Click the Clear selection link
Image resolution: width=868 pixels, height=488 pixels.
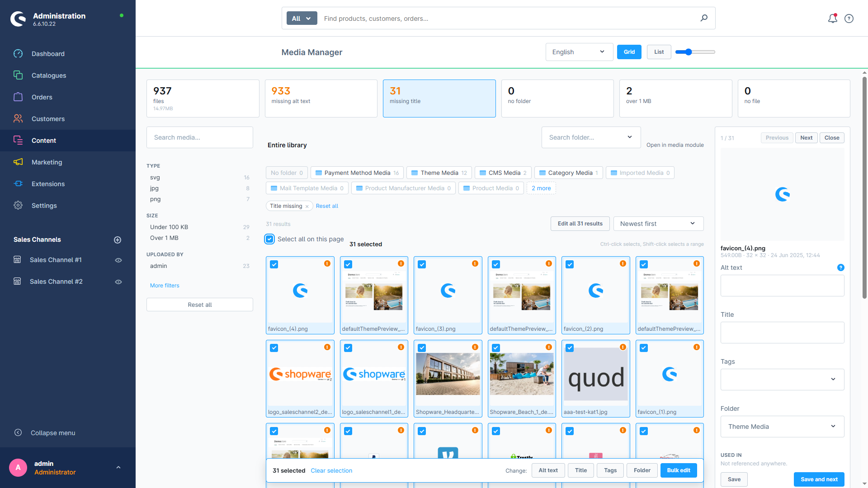click(x=331, y=471)
